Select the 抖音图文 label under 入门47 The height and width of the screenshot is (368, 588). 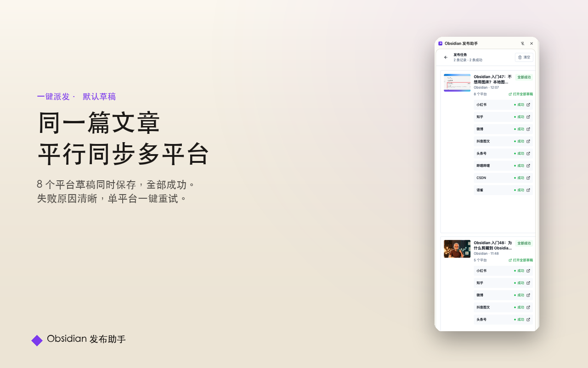(483, 141)
